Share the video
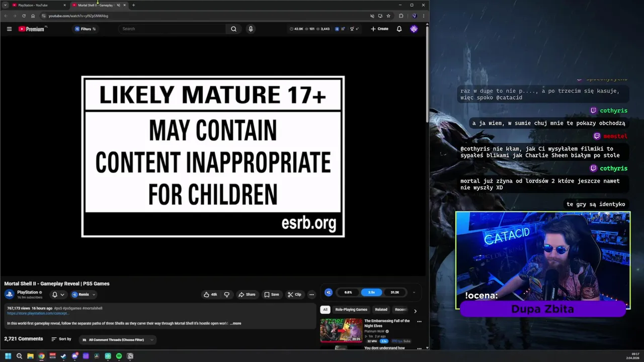 pos(247,295)
